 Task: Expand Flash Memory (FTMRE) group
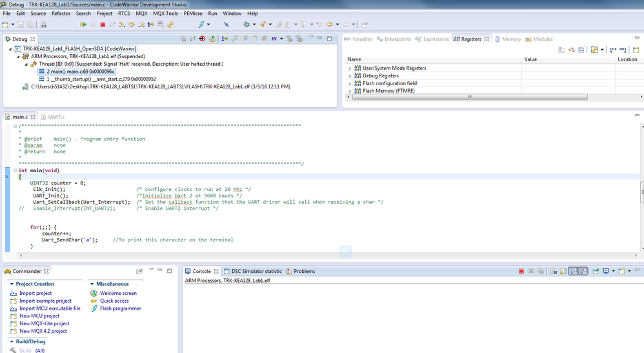[350, 91]
